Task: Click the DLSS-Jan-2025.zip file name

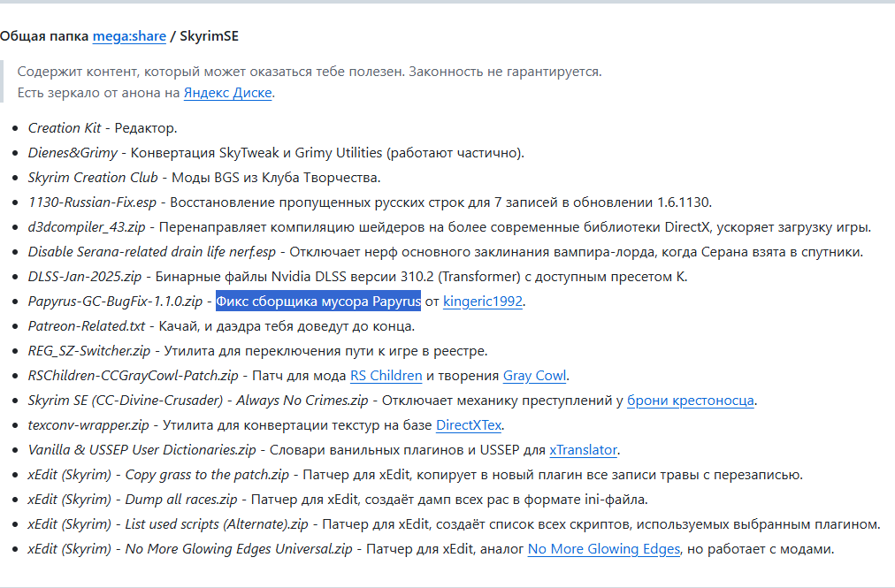Action: [x=85, y=276]
